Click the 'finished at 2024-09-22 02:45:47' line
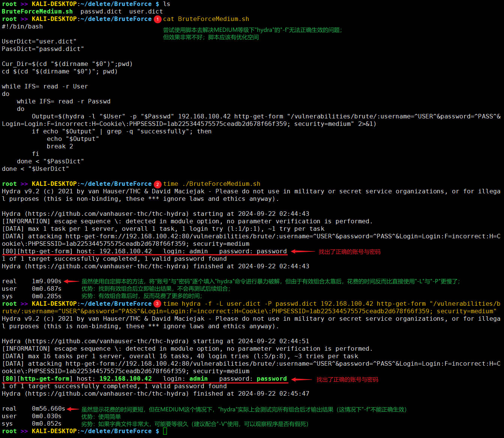Viewport: 504px width, 438px height. coord(156,393)
